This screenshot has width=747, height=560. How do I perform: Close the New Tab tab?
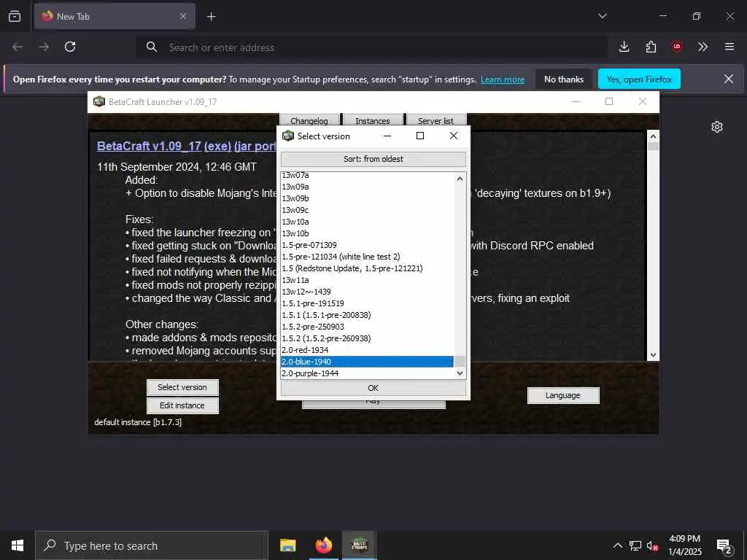[x=183, y=16]
